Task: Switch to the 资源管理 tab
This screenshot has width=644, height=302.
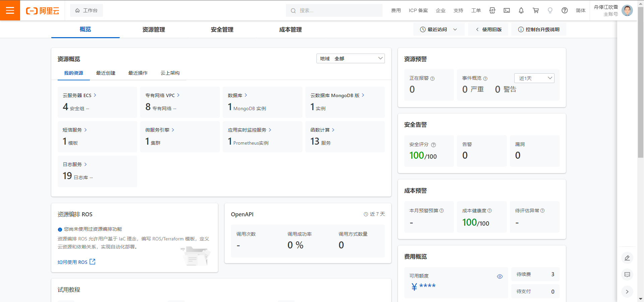Action: (154, 29)
